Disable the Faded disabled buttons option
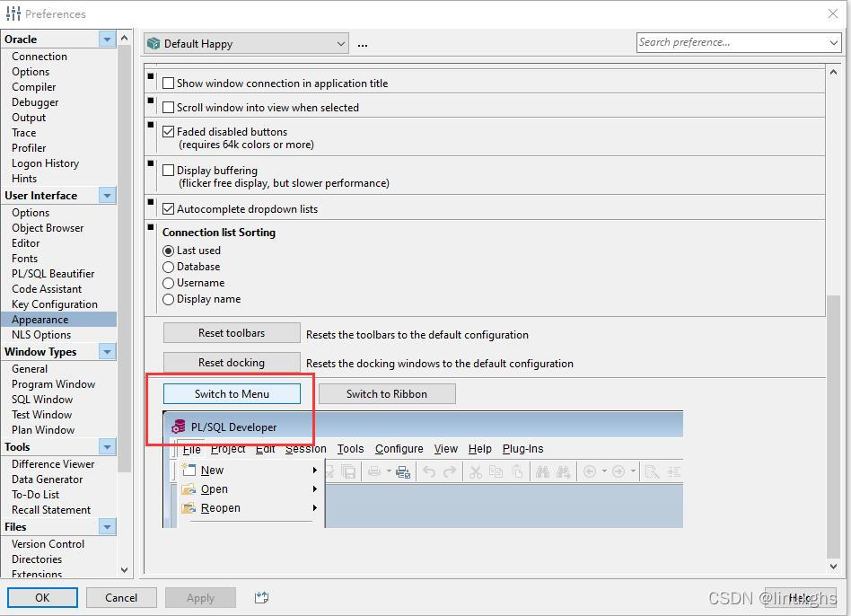 click(170, 130)
